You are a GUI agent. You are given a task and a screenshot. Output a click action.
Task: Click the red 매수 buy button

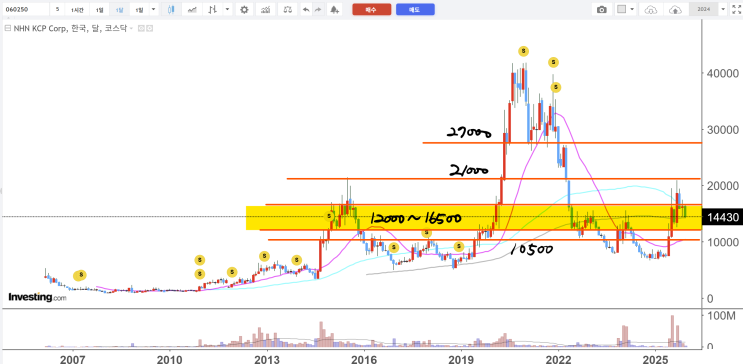point(372,9)
